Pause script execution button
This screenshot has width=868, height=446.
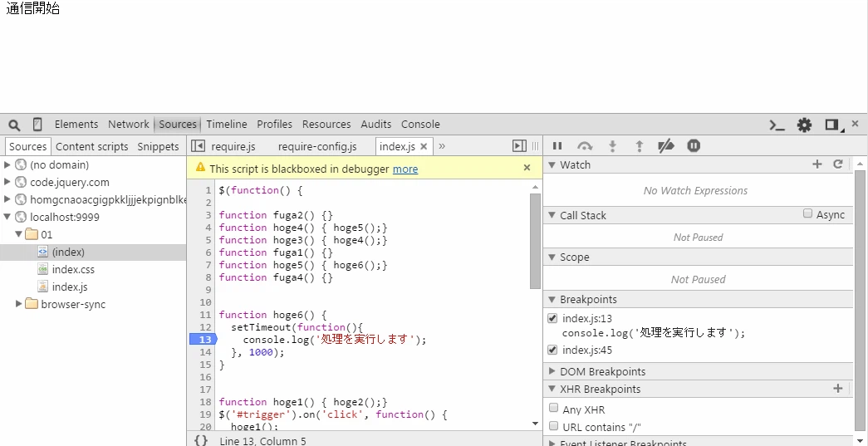click(557, 146)
